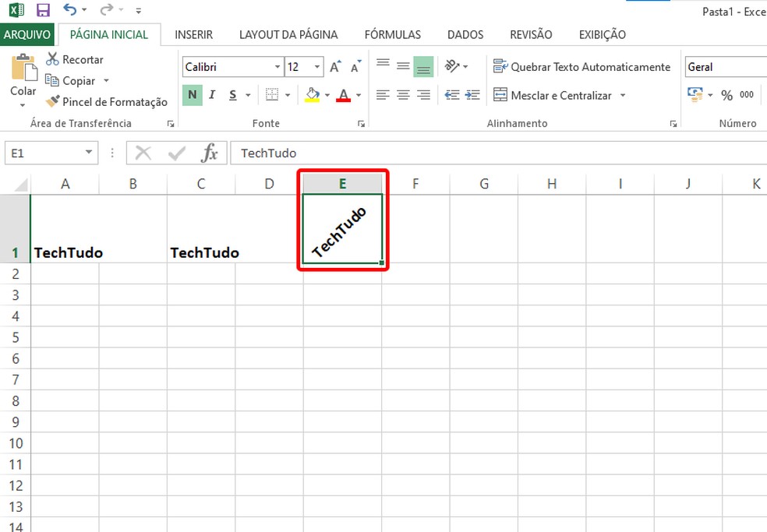This screenshot has height=532, width=767.
Task: Enable Quebrar Texto Automaticamente
Action: (582, 66)
